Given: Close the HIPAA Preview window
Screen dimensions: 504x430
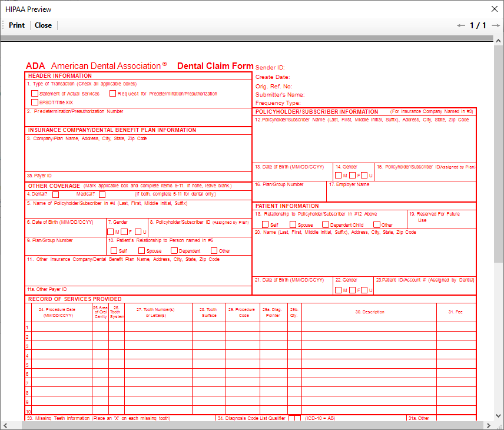Looking at the screenshot, I should (x=495, y=9).
